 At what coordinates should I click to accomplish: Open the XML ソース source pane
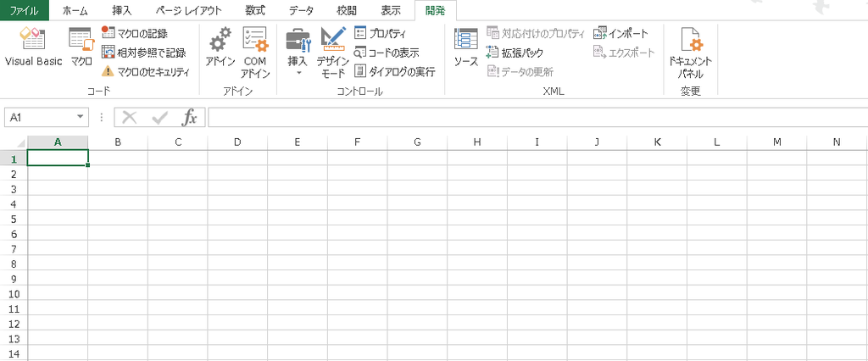pyautogui.click(x=465, y=47)
